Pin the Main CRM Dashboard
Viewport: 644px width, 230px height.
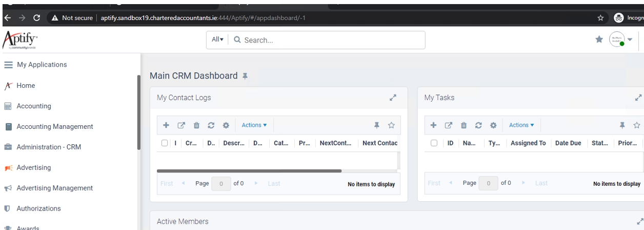[x=245, y=76]
